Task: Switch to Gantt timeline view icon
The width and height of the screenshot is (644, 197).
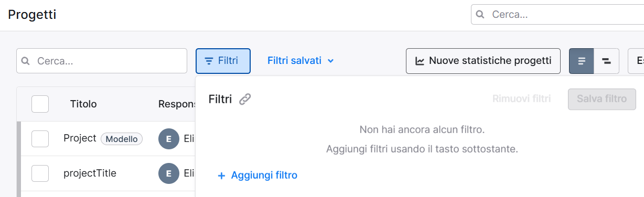Action: 607,61
